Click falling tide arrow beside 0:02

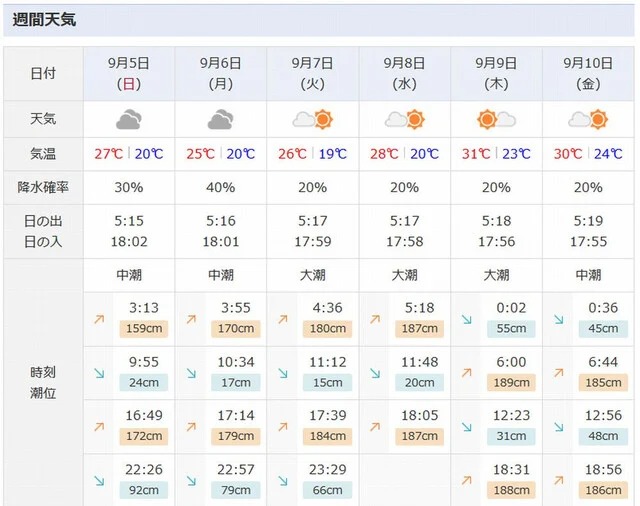click(467, 319)
